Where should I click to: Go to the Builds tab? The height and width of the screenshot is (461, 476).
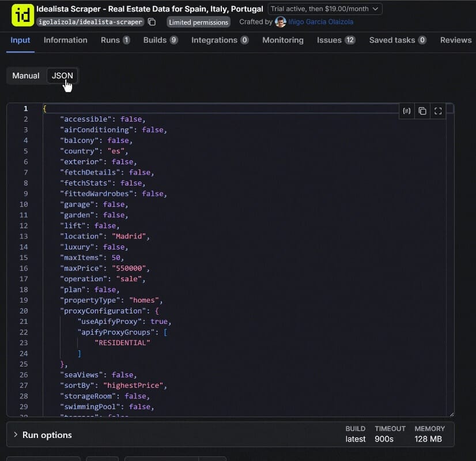coord(160,40)
